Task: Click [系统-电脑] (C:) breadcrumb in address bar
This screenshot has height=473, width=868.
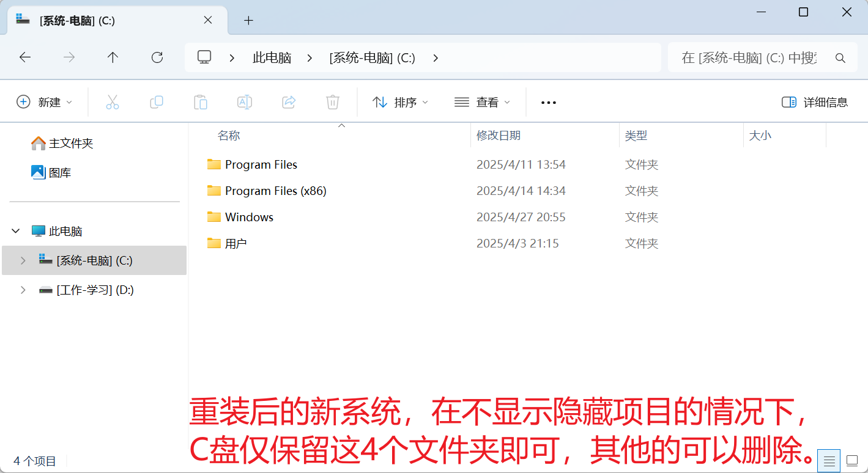Action: tap(372, 58)
